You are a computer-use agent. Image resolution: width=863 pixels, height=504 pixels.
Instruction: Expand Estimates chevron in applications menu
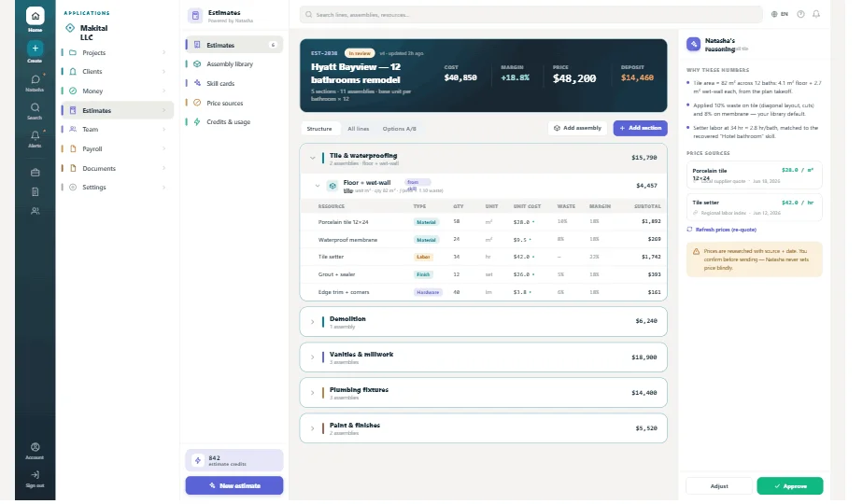[164, 110]
